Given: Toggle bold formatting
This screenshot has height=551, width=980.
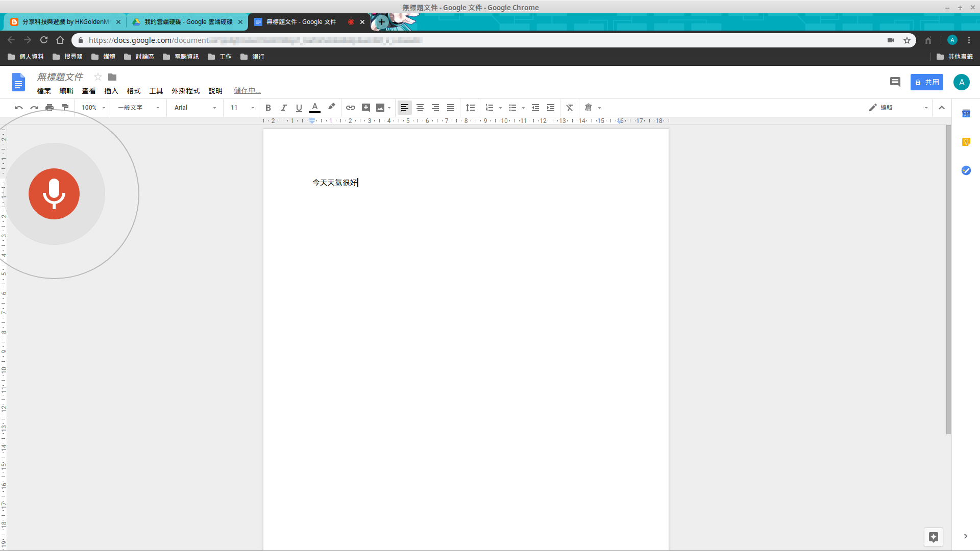Looking at the screenshot, I should tap(268, 108).
